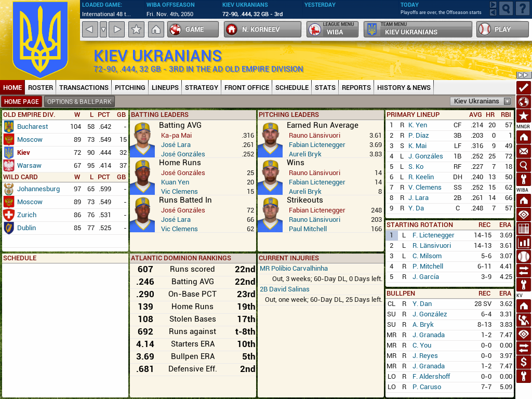Open the manager mail envelope icon

(524, 151)
